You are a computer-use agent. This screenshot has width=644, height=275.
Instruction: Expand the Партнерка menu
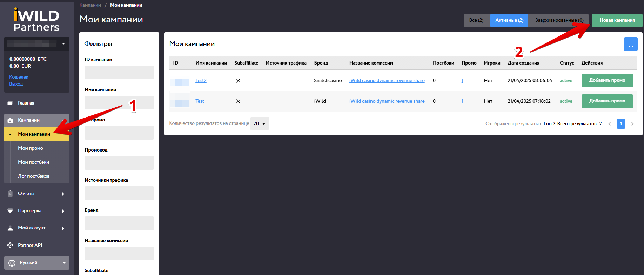coord(63,211)
